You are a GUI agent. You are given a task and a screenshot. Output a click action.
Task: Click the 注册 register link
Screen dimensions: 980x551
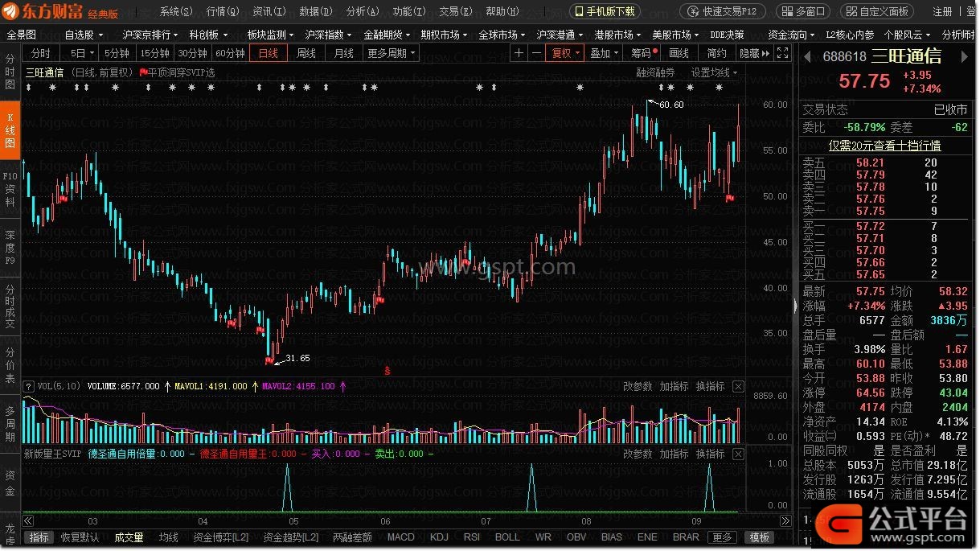[x=942, y=11]
